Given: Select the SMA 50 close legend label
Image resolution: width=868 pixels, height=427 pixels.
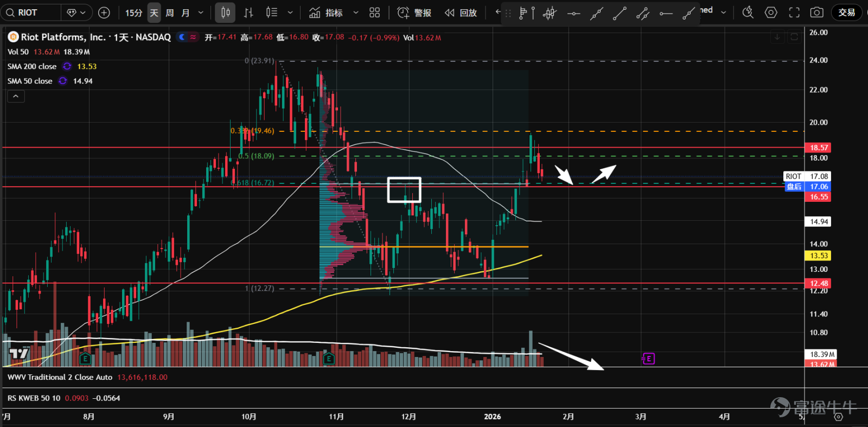Looking at the screenshot, I should point(30,81).
